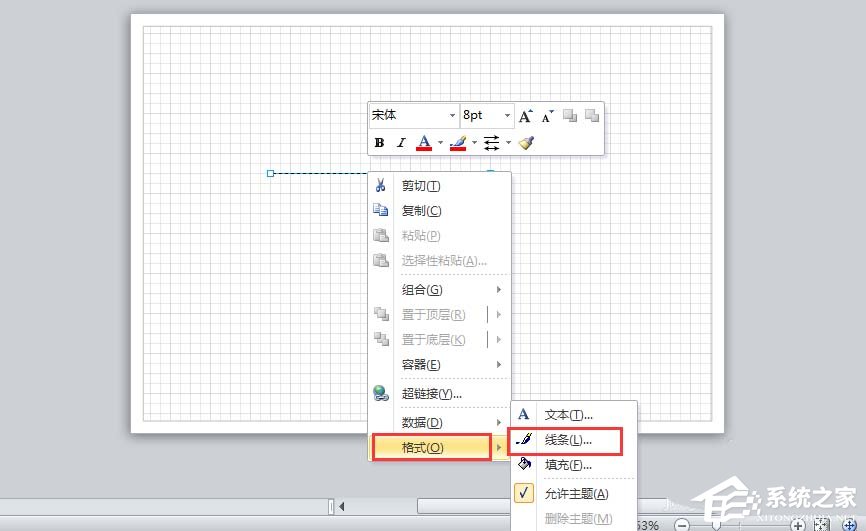The image size is (866, 531).
Task: Click the text alignment arrows icon
Action: [x=491, y=143]
